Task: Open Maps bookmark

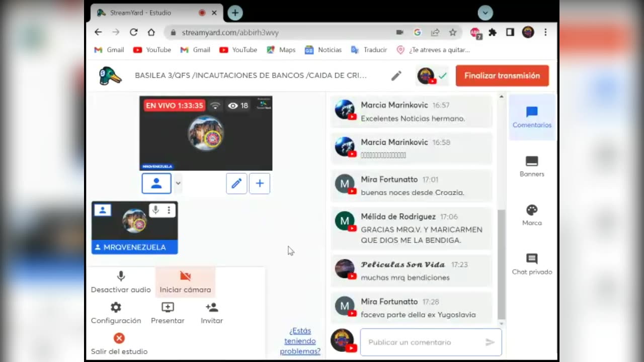Action: (281, 50)
